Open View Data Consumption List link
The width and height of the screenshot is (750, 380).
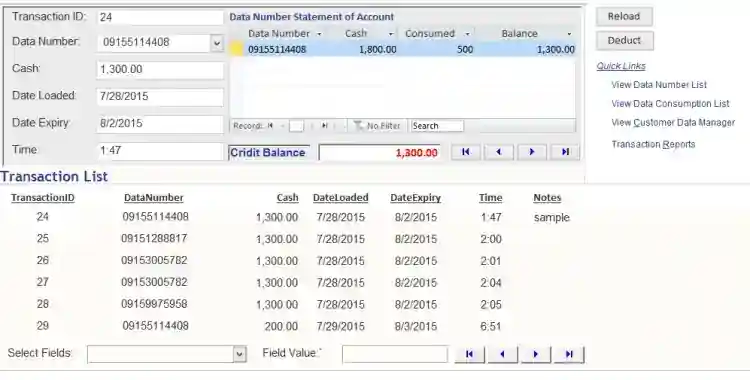670,103
